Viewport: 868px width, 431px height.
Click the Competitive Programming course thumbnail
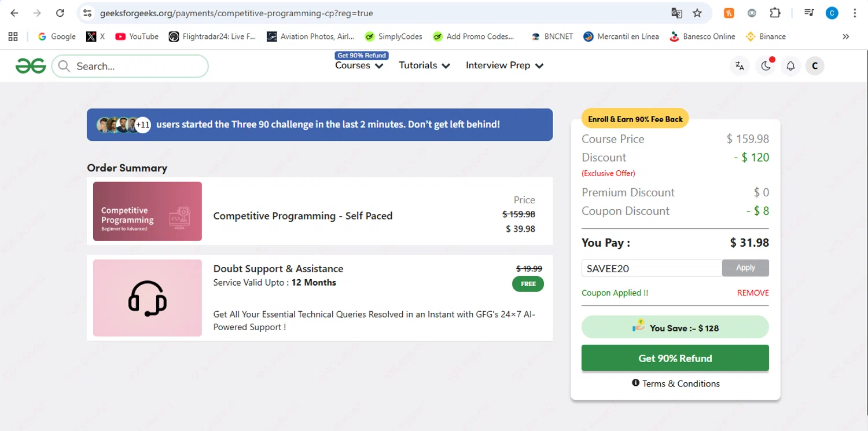pos(148,211)
